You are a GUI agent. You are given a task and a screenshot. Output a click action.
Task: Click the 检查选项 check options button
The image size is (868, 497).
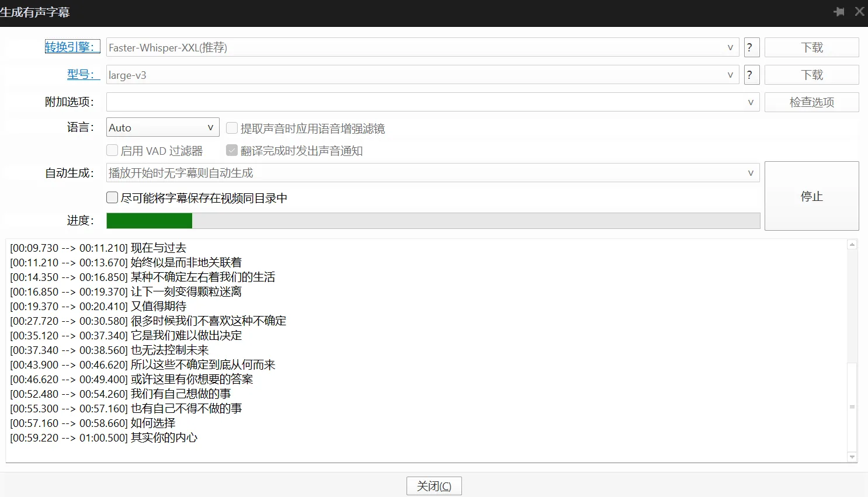[811, 102]
